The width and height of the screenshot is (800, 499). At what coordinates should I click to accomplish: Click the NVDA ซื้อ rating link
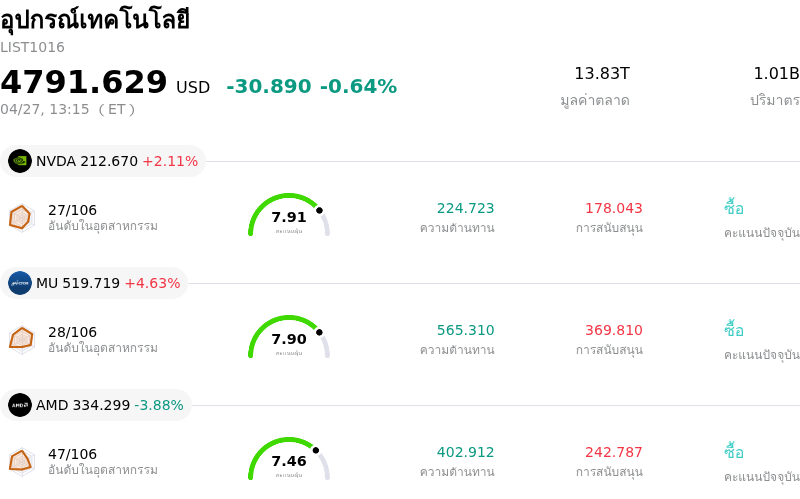pos(734,208)
